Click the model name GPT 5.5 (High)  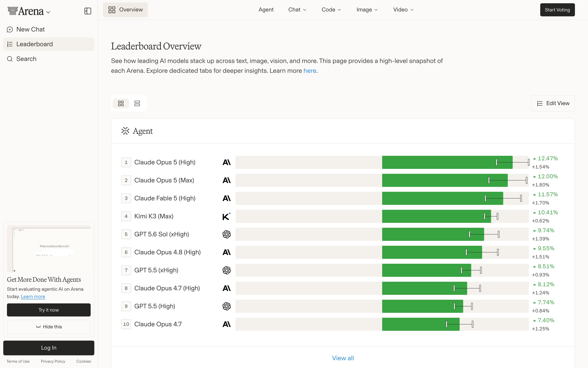tap(155, 306)
